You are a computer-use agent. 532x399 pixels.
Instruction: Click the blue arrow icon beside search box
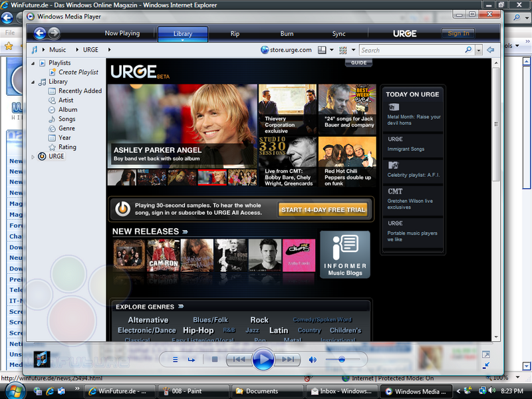(490, 50)
